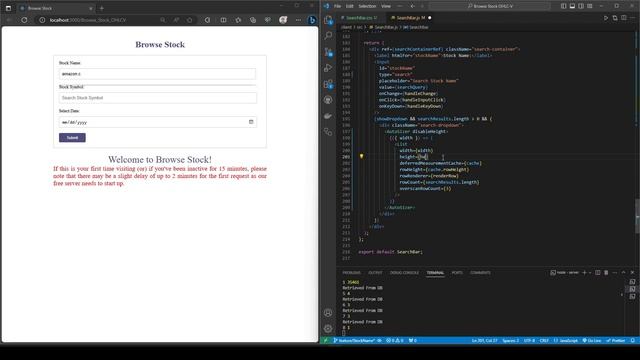Split the terminal

point(598,273)
